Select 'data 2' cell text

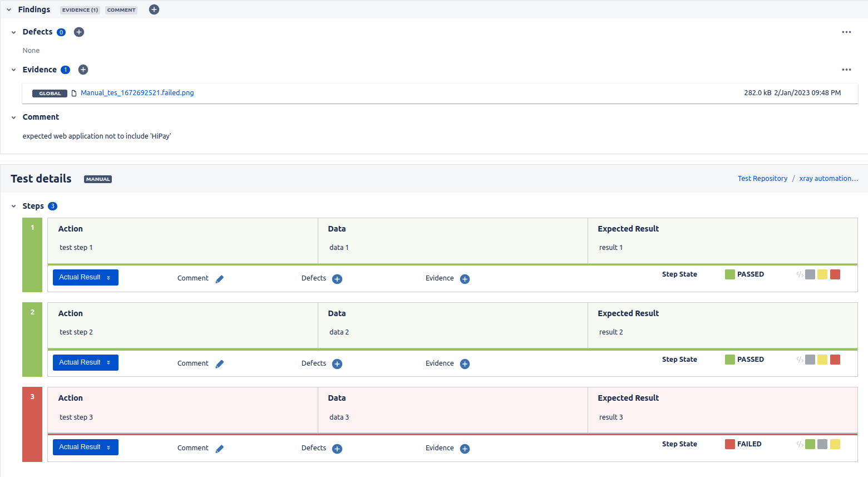pyautogui.click(x=339, y=332)
